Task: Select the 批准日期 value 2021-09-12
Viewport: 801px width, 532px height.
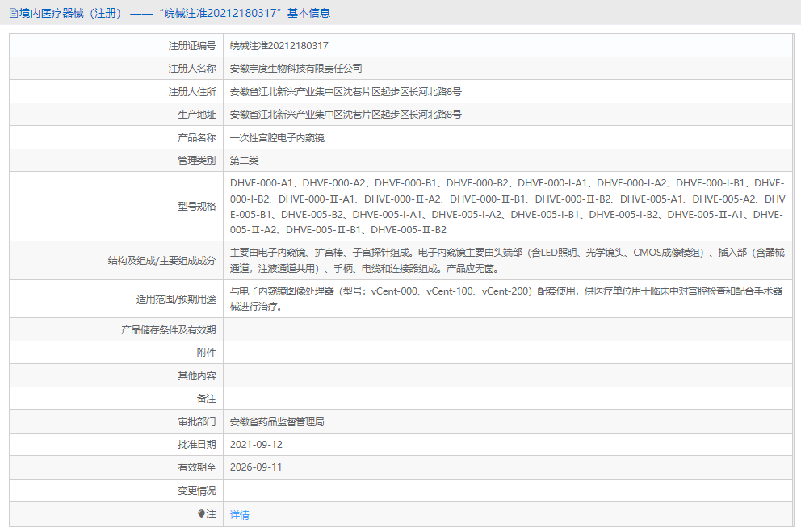Action: point(257,444)
